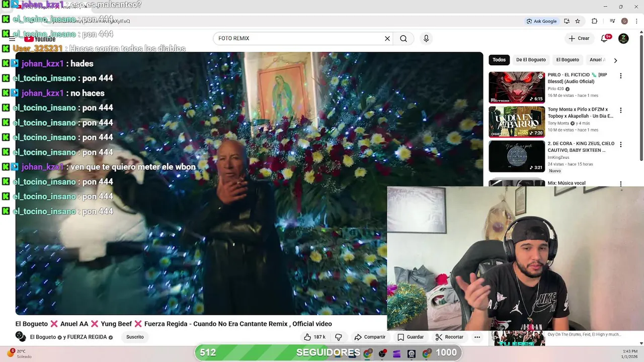Select the Anuel A filter chip
Viewport: 644px width, 362px height.
click(597, 60)
